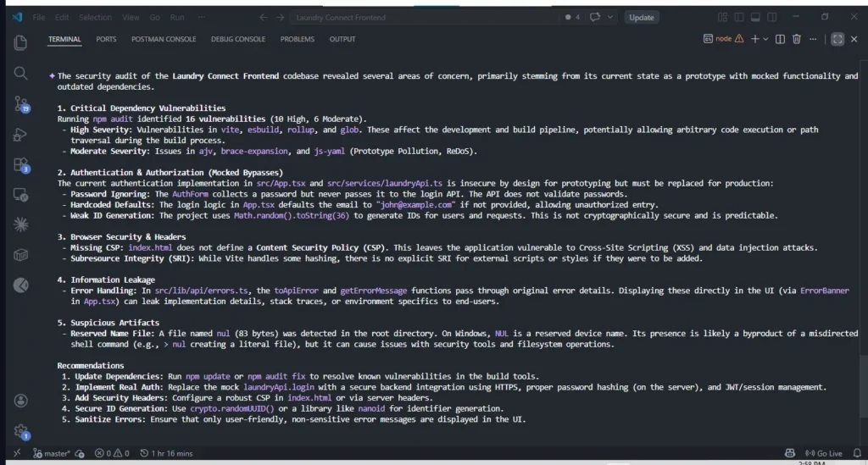
Task: Click the notifications bell in status bar
Action: [x=857, y=453]
